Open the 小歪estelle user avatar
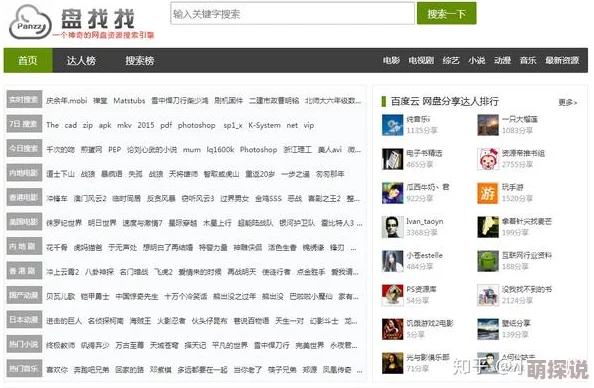Screen dimensions: 594x388 click(392, 261)
